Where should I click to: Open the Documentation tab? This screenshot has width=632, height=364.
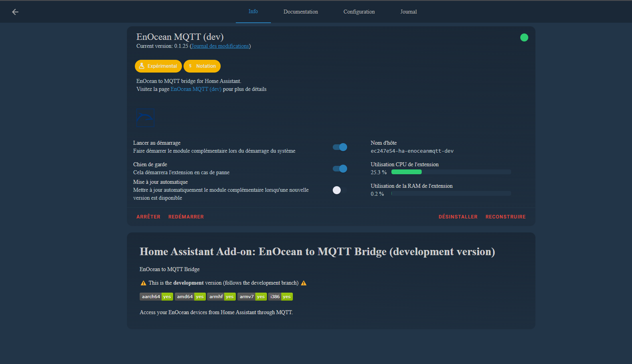300,12
